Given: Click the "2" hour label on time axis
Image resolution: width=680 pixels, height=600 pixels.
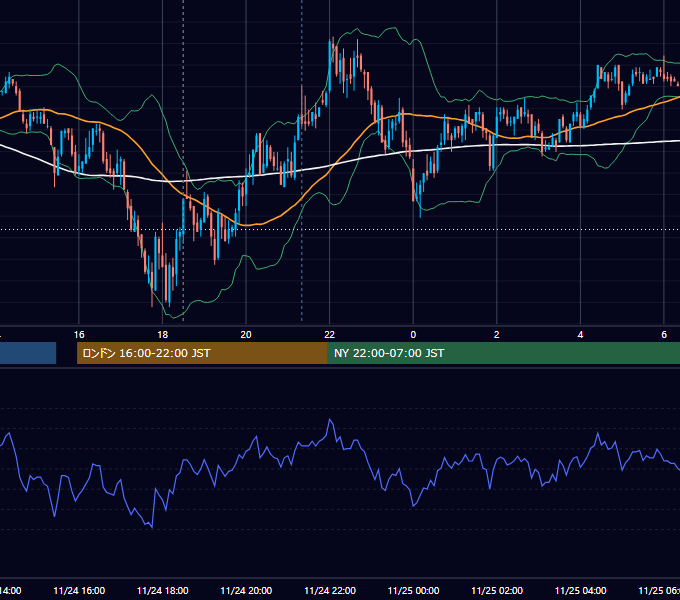Looking at the screenshot, I should pyautogui.click(x=497, y=335).
